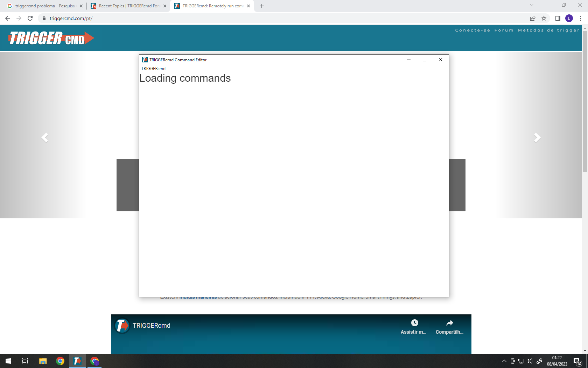Image resolution: width=588 pixels, height=368 pixels.
Task: Open the volume control tray icon
Action: pyautogui.click(x=530, y=361)
